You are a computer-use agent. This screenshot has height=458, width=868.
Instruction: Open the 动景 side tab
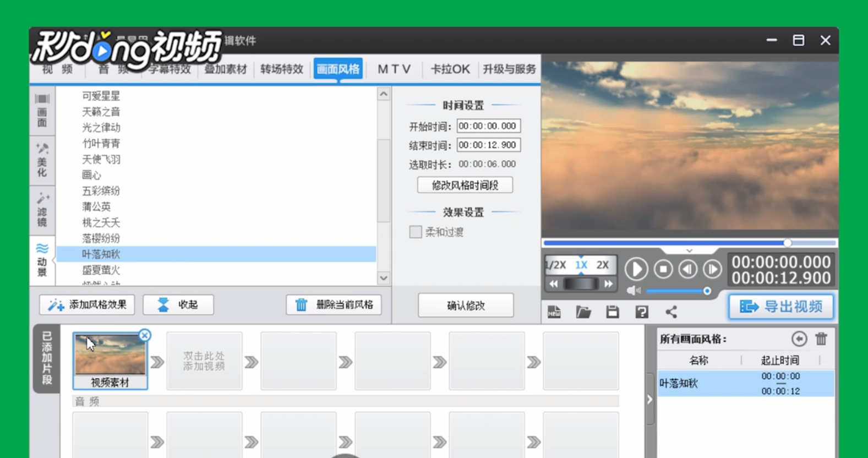click(x=42, y=260)
